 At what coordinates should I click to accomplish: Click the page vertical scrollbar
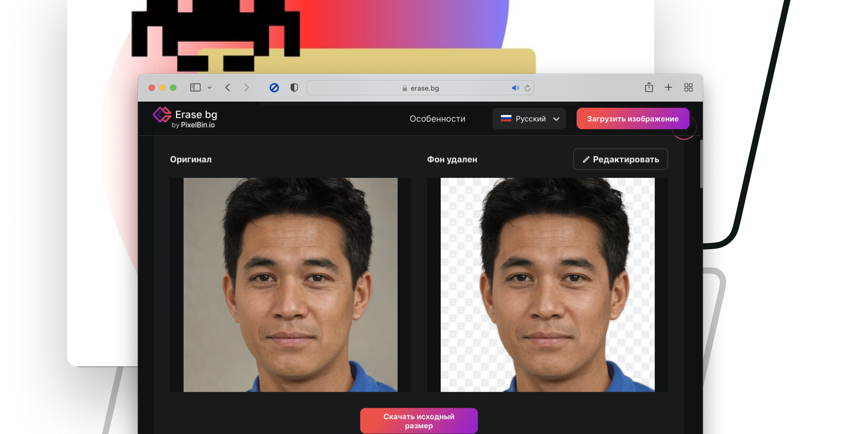[x=701, y=164]
